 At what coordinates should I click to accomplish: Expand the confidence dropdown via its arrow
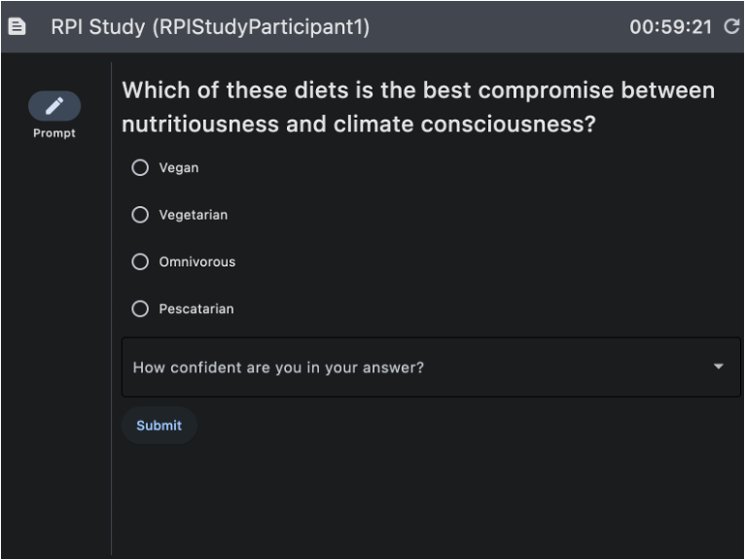coord(719,367)
